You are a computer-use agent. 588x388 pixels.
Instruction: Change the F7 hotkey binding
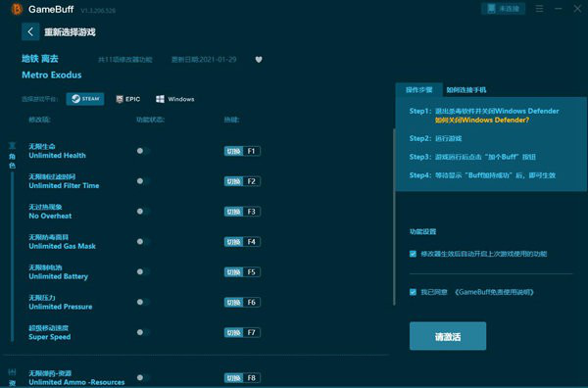(x=242, y=333)
